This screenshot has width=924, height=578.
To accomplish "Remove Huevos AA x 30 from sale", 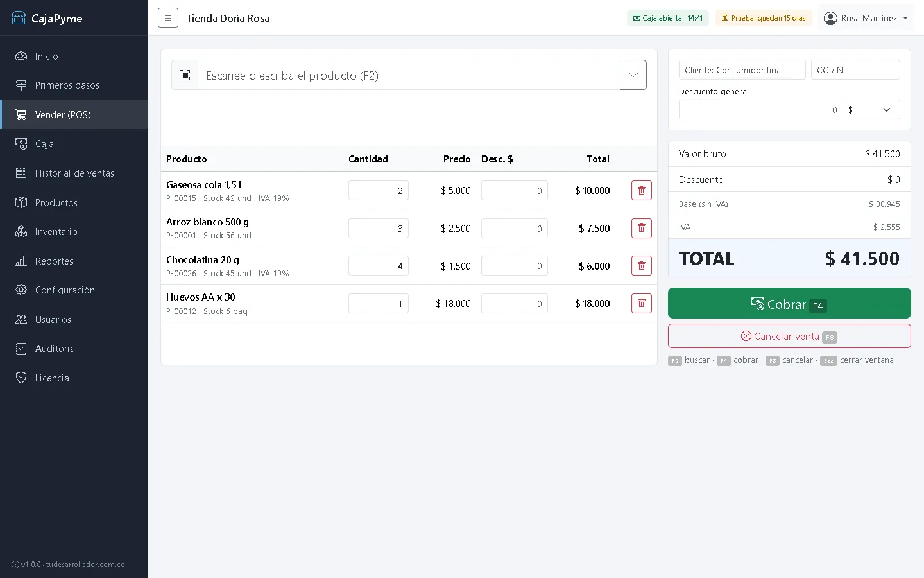I will click(642, 303).
